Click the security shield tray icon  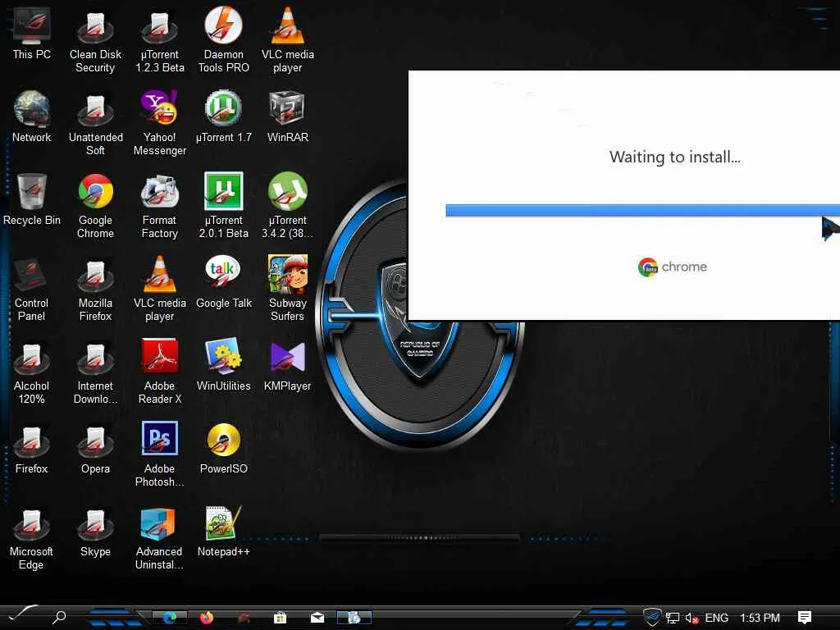(652, 617)
